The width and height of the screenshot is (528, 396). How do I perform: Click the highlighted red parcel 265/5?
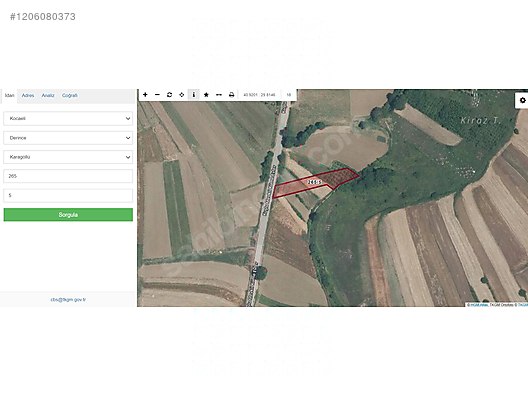(x=315, y=182)
